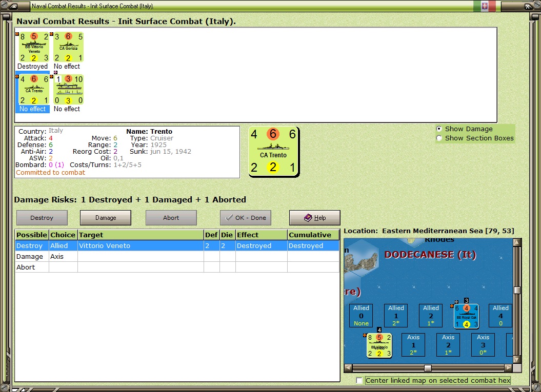
Task: Click the Allied 2 section box
Action: (x=431, y=316)
